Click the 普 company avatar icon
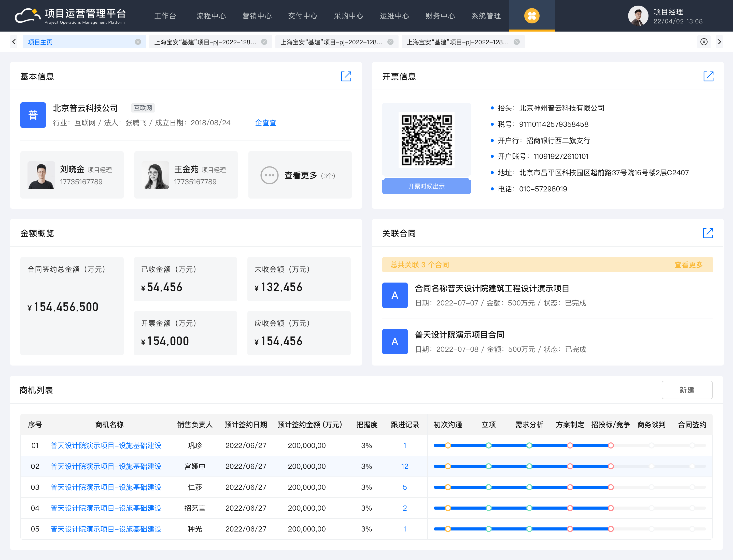This screenshot has height=560, width=733. coord(33,115)
